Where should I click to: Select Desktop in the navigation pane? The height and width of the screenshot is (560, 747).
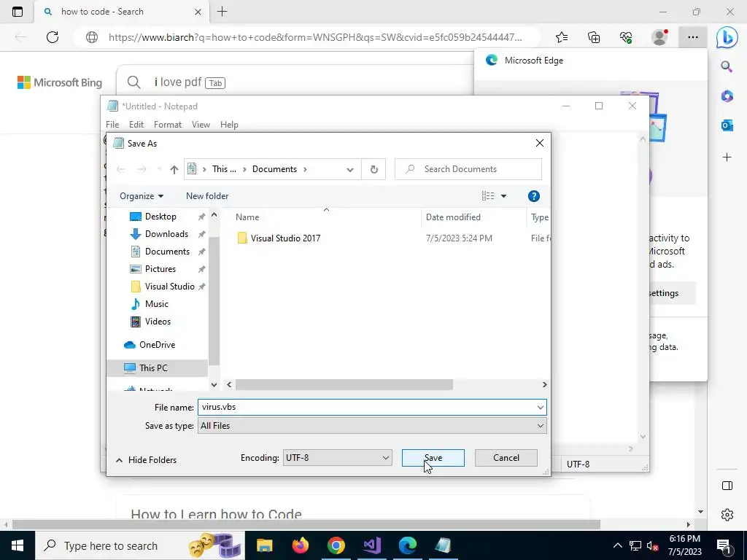(x=160, y=217)
